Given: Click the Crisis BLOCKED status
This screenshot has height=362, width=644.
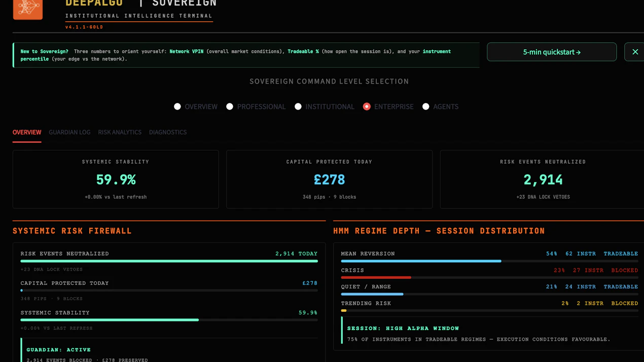Looking at the screenshot, I should pyautogui.click(x=625, y=270).
